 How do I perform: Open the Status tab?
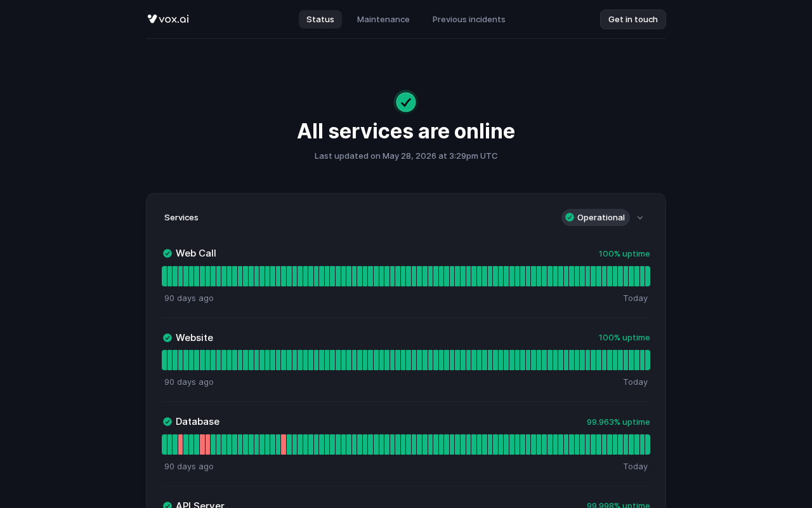(320, 19)
